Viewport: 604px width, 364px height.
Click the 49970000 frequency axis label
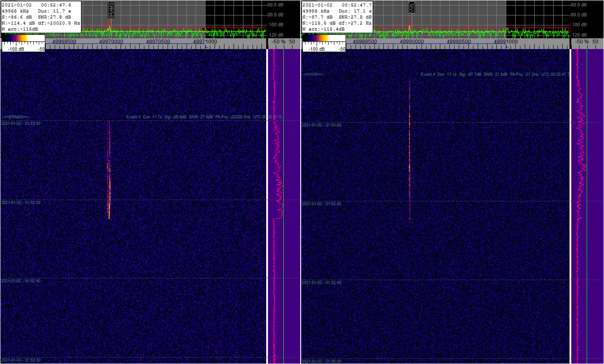click(111, 42)
